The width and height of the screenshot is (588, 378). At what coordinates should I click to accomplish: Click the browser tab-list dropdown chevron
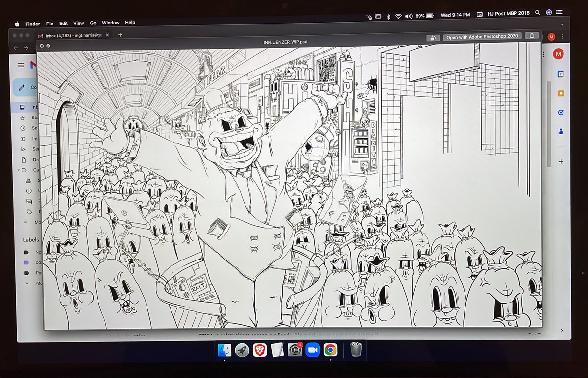coord(562,24)
